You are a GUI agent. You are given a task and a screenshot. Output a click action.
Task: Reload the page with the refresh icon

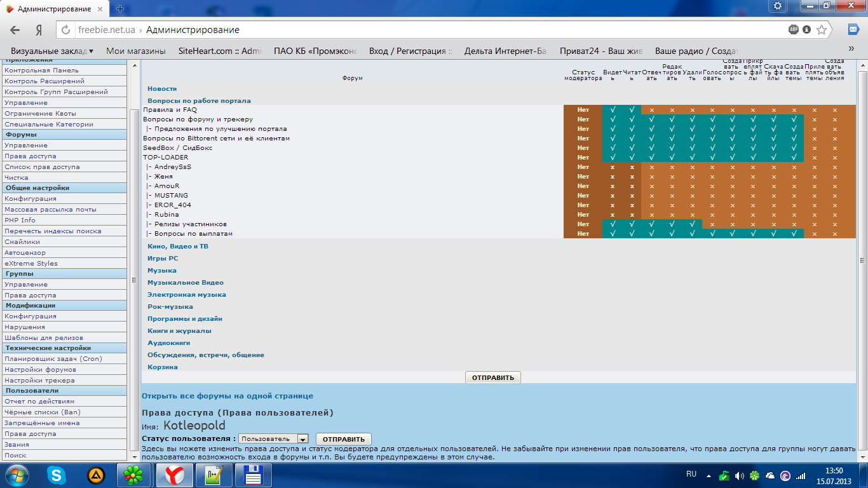pos(66,30)
